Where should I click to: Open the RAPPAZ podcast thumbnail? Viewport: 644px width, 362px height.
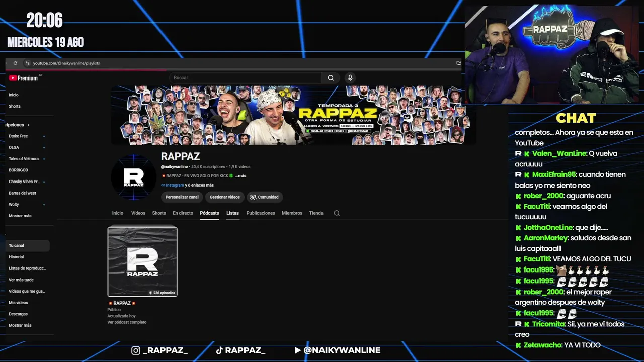pos(142,261)
